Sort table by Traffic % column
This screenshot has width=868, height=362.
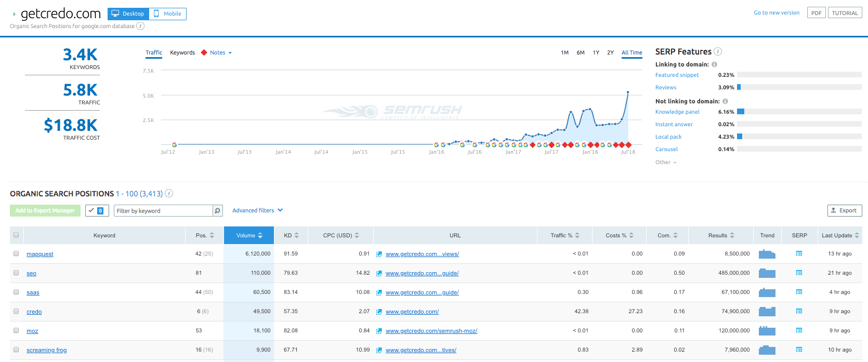click(565, 235)
